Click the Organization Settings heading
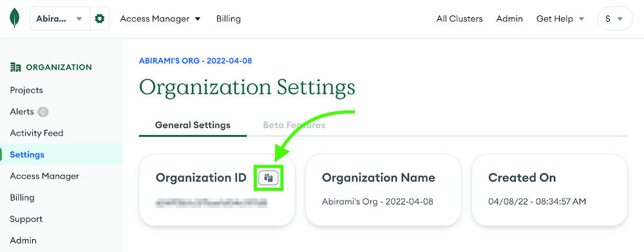 tap(247, 87)
